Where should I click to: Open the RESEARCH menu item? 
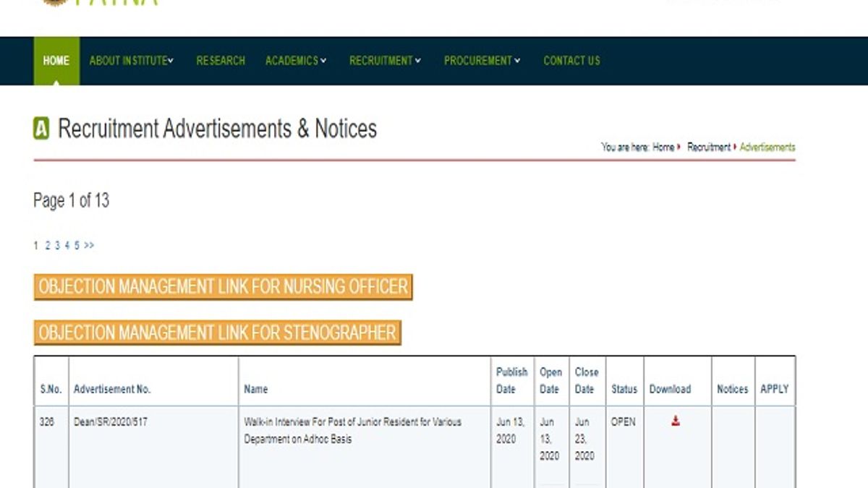pos(221,61)
